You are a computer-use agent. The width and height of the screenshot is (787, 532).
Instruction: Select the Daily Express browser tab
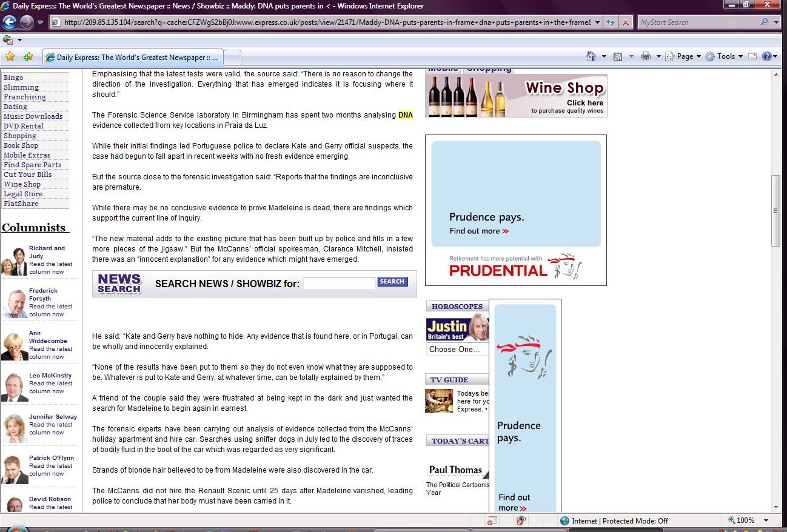(133, 58)
